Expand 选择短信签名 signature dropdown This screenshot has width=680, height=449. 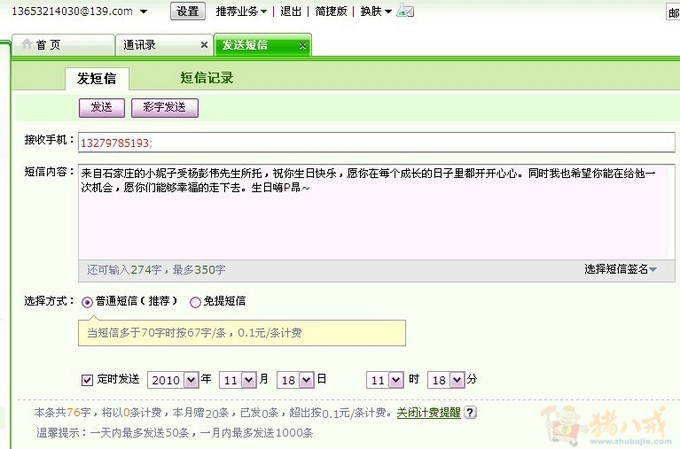tap(620, 269)
